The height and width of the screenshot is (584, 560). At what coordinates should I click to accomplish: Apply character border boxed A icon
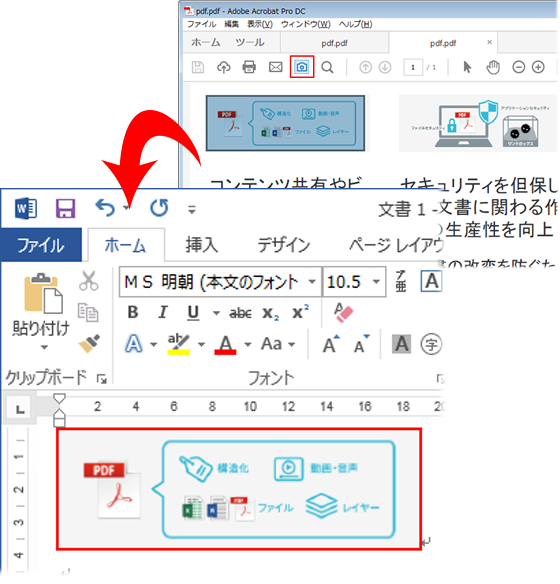pos(432,281)
